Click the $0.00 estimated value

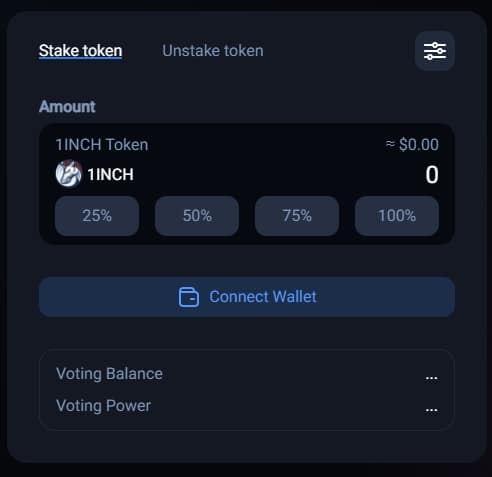coord(419,145)
